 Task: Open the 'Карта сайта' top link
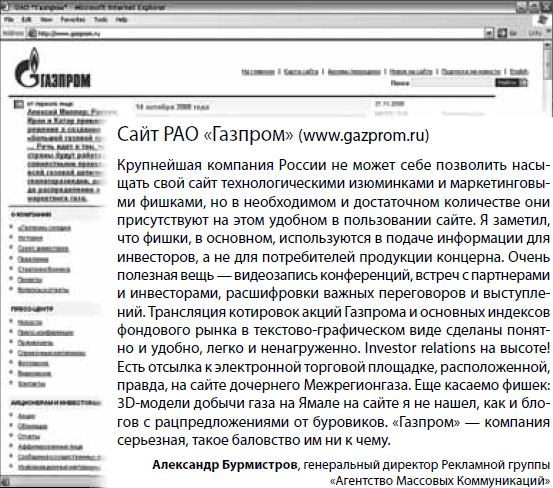point(301,72)
